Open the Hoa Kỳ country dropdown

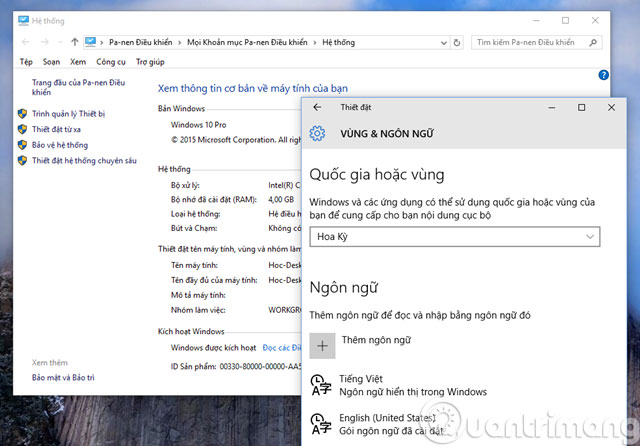point(455,237)
